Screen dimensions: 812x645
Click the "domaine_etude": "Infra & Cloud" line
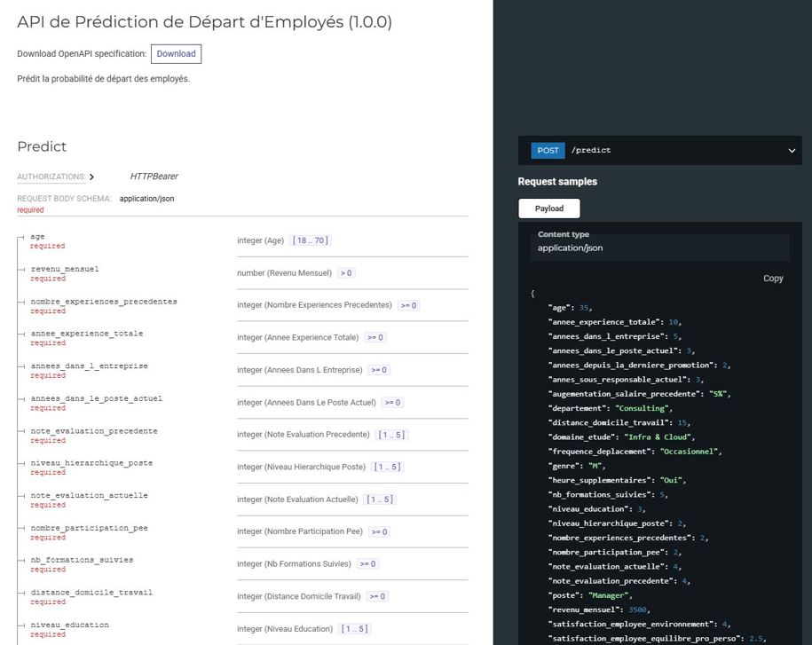[x=621, y=437]
